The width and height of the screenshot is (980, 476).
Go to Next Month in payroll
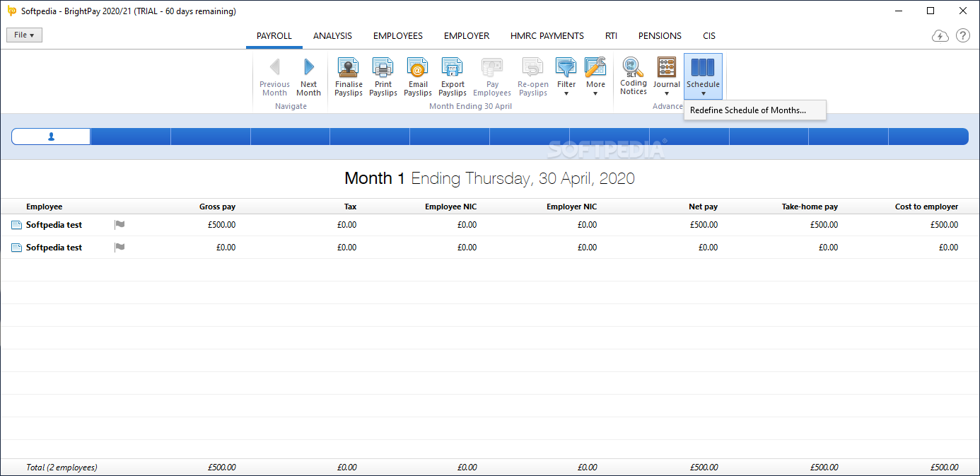(x=308, y=77)
